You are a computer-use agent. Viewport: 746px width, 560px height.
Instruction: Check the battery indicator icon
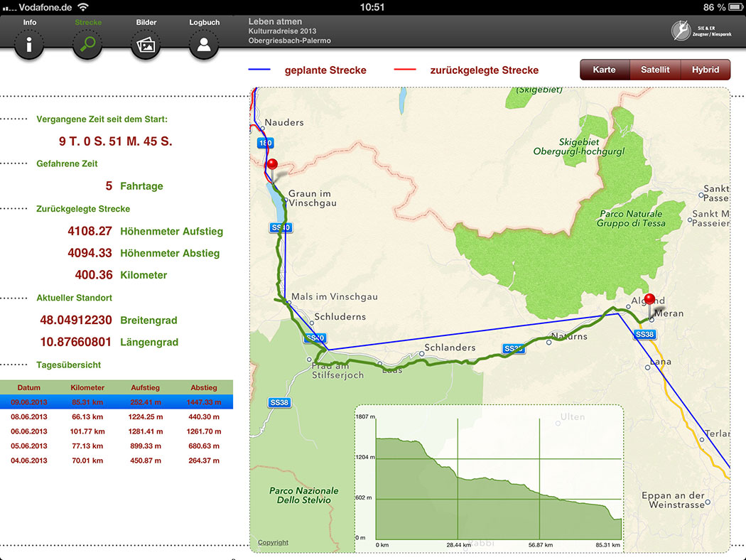tap(735, 7)
